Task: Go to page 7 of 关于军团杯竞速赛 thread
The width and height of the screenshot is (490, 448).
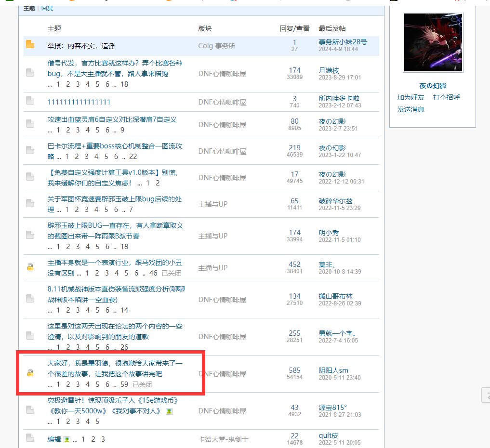Action: pos(131,210)
